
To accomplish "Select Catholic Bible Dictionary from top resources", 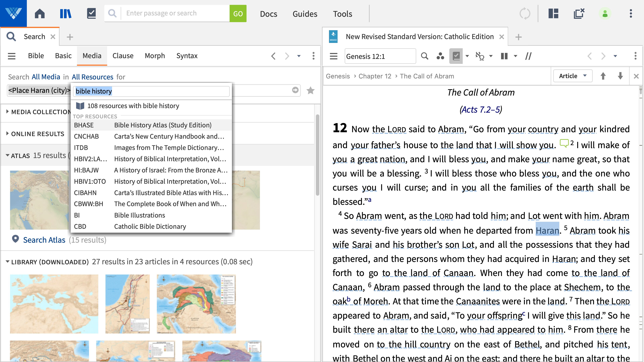I will 150,226.
